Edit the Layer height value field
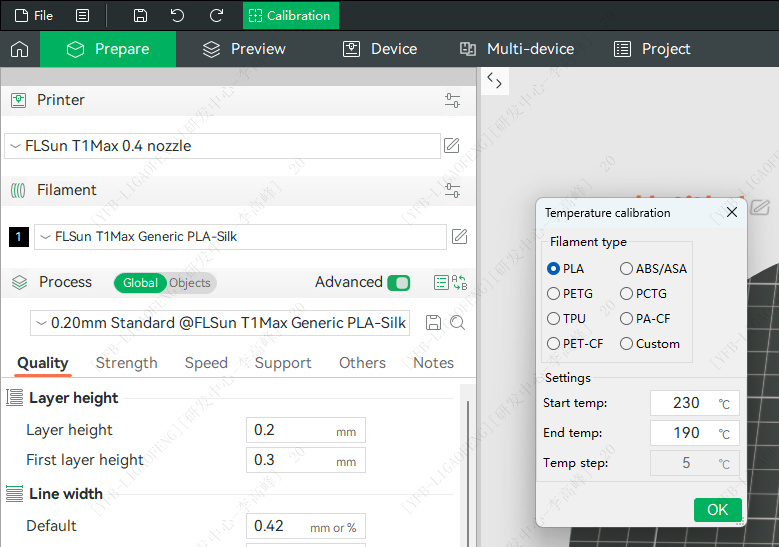 (306, 430)
